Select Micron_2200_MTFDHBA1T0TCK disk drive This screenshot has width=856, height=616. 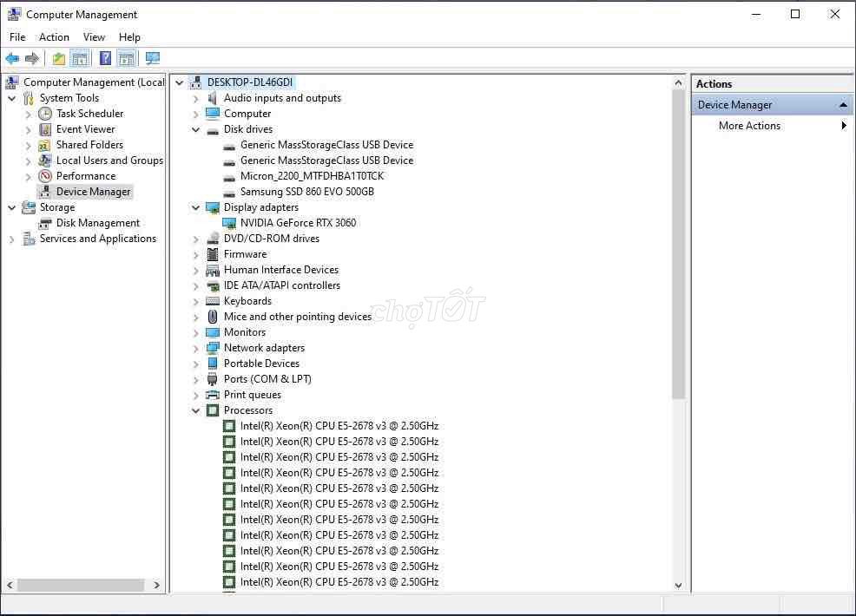(312, 176)
